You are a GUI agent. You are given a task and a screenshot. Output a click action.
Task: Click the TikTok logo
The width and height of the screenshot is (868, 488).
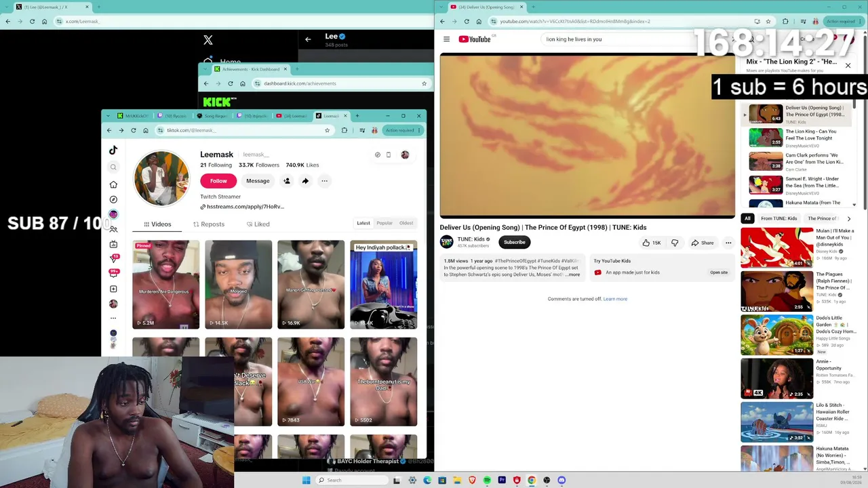tap(113, 150)
